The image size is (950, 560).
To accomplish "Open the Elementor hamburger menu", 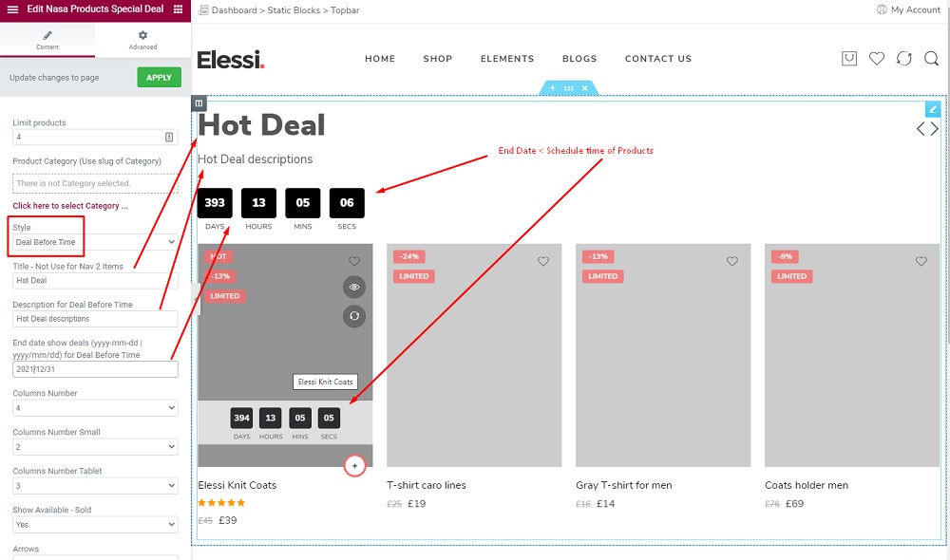I will pyautogui.click(x=12, y=9).
